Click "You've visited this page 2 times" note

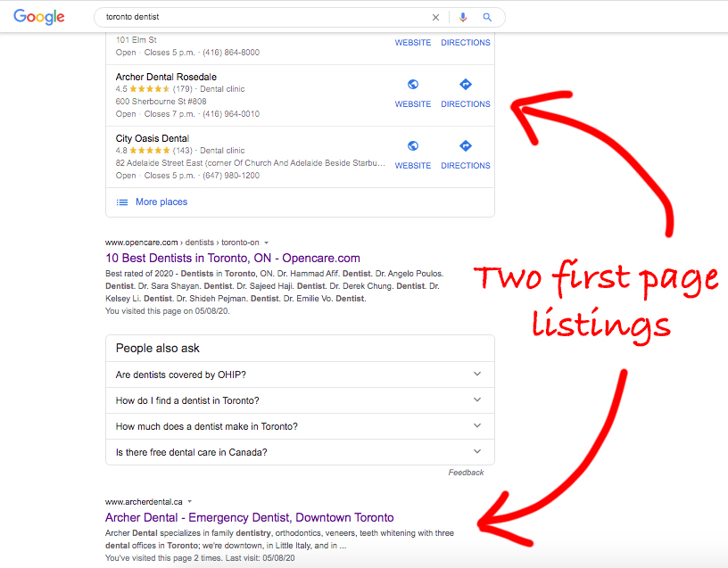tap(200, 558)
